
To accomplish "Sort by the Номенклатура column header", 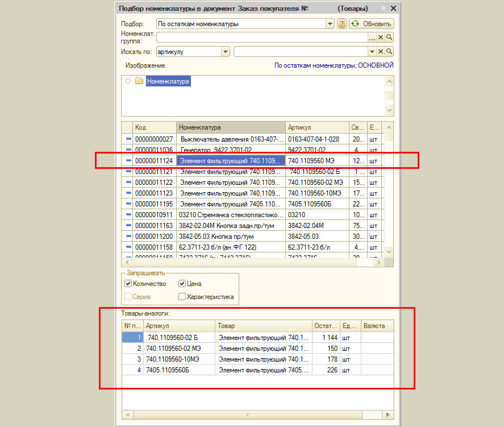I will pyautogui.click(x=231, y=127).
